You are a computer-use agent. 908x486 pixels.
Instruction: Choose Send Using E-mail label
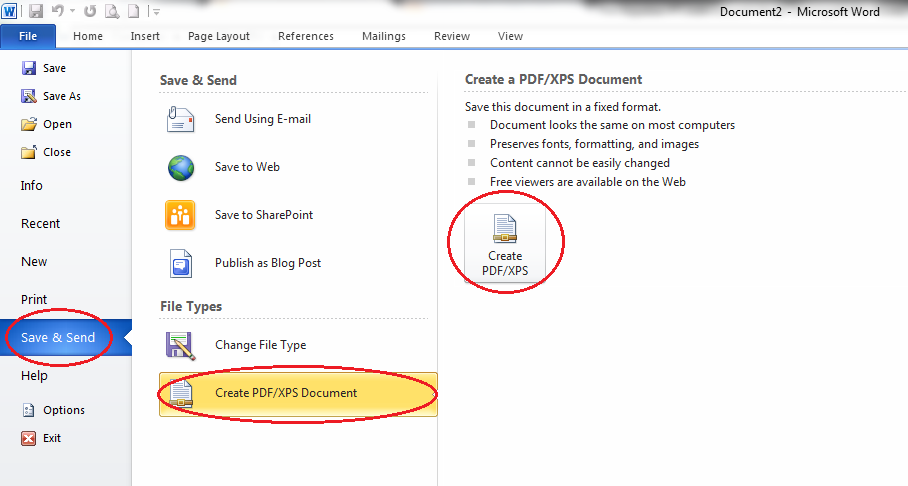point(263,119)
